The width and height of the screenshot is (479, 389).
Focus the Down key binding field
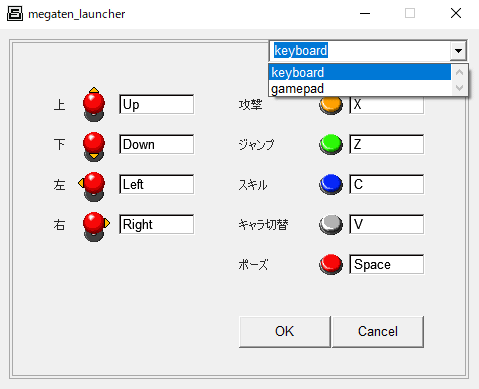156,144
